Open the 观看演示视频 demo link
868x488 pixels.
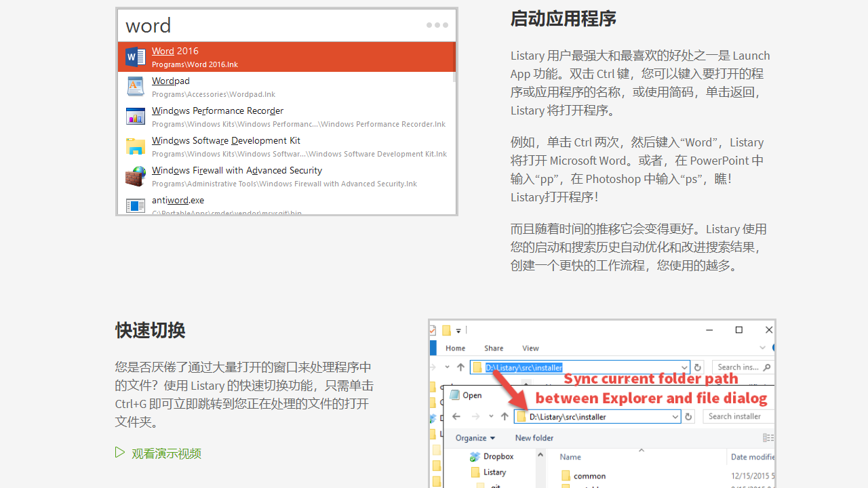click(166, 453)
